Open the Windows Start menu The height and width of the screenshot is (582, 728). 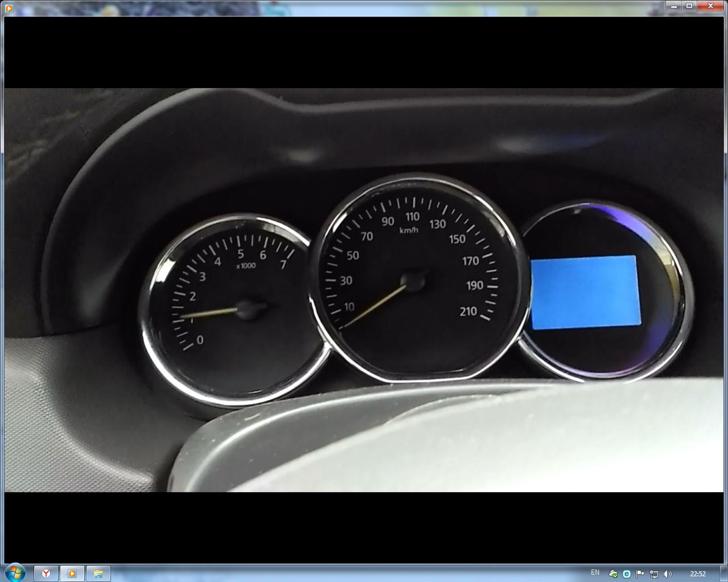(15, 572)
